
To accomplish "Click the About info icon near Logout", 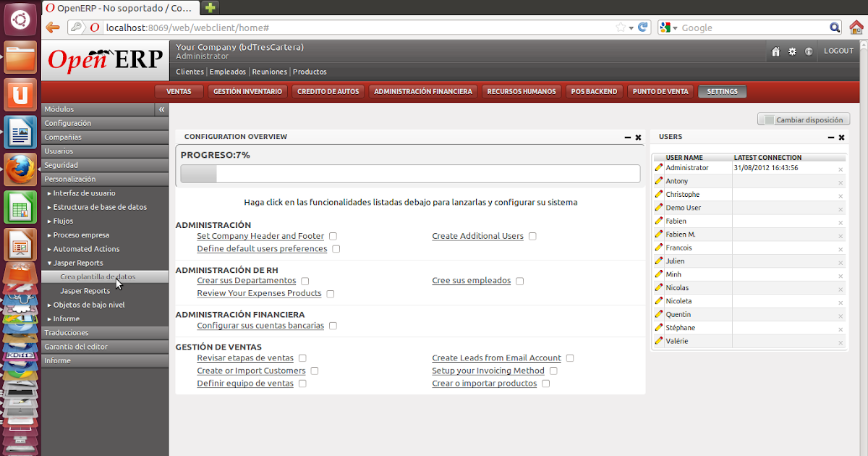I will (808, 51).
